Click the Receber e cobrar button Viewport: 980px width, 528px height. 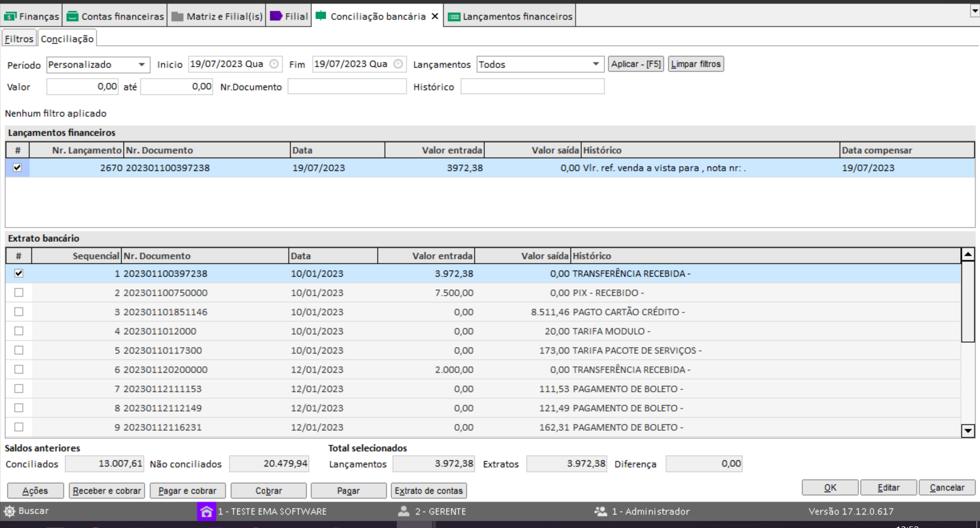click(x=107, y=491)
